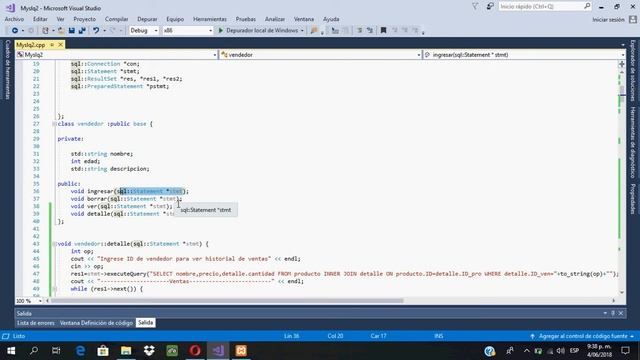Click the editor vertical scrollbar down arrow
Screen dimensions: 640x360
click(x=622, y=292)
